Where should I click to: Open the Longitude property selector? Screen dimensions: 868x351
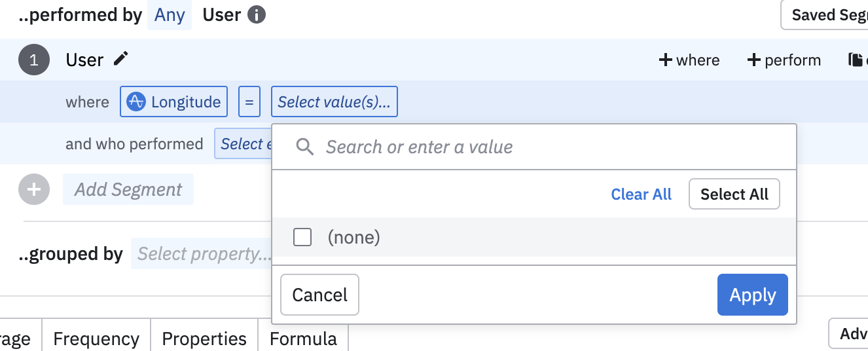(x=174, y=102)
